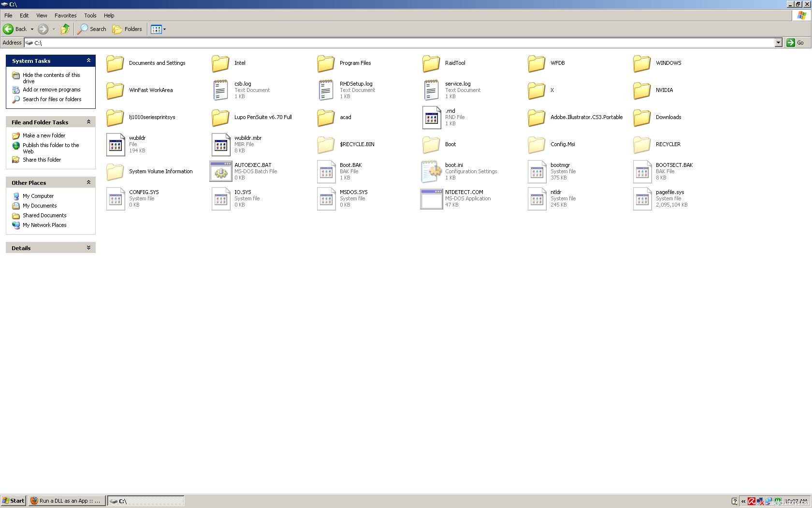
Task: Select the NVIDIA folder icon
Action: (642, 90)
